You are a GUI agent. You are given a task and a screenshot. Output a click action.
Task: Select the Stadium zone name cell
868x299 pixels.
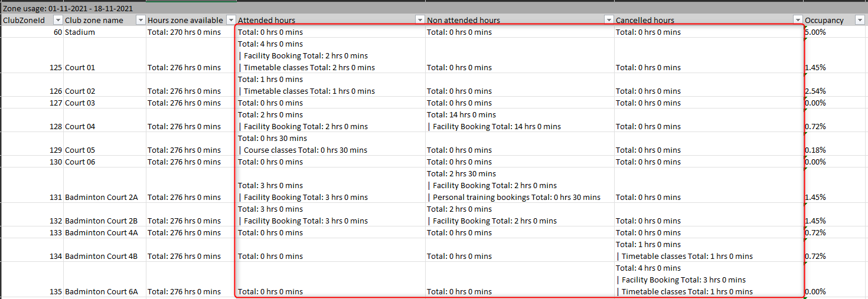[105, 32]
